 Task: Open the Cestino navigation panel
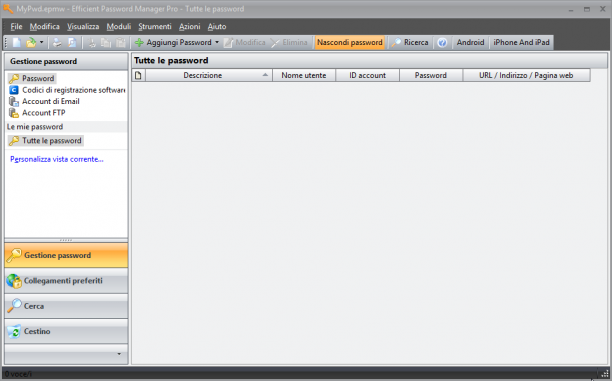point(66,331)
